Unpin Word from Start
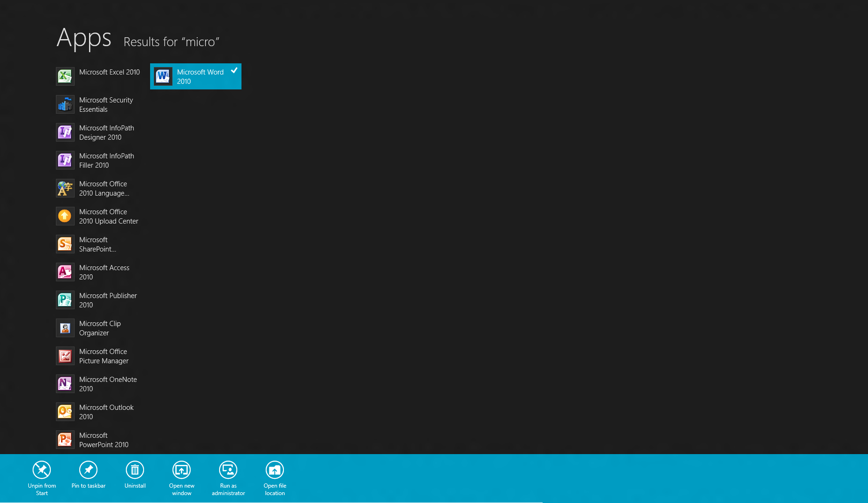This screenshot has width=868, height=503. [x=42, y=470]
